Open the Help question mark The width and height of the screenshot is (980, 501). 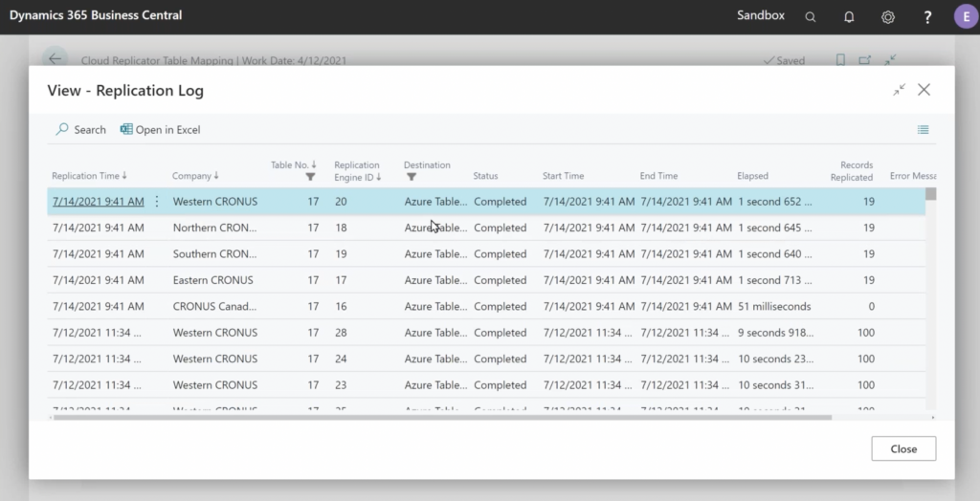click(x=927, y=16)
